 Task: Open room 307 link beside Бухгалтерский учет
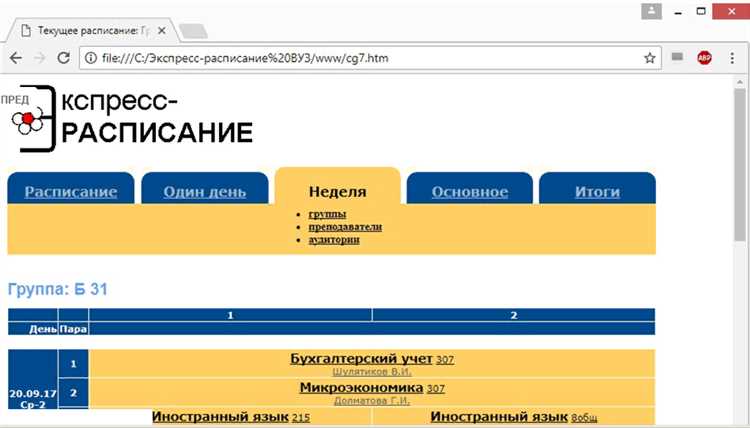pyautogui.click(x=445, y=360)
